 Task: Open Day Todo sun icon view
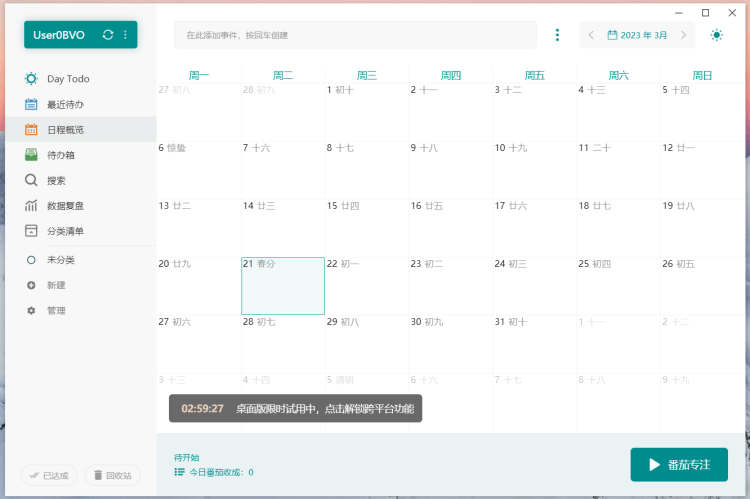(32, 78)
